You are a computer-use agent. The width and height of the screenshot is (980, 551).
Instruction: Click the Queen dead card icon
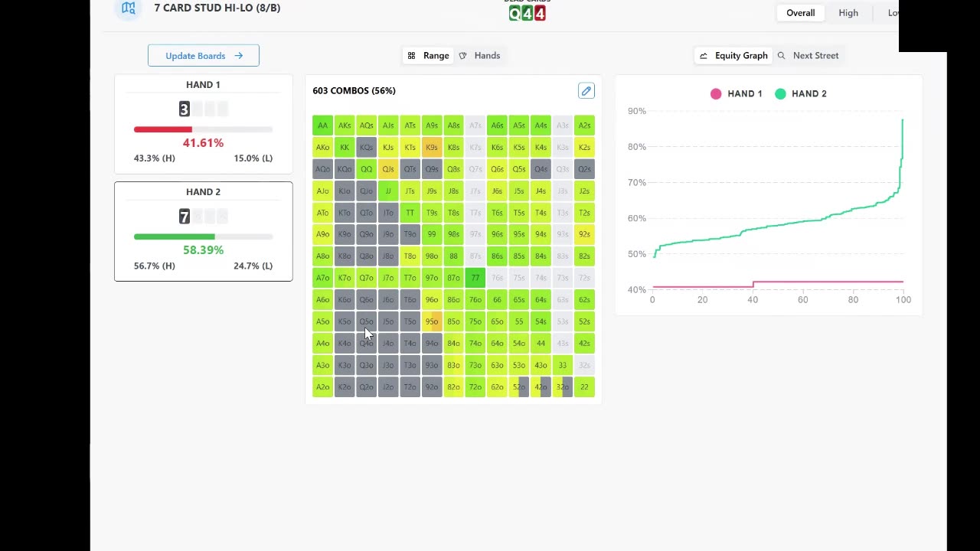point(514,14)
